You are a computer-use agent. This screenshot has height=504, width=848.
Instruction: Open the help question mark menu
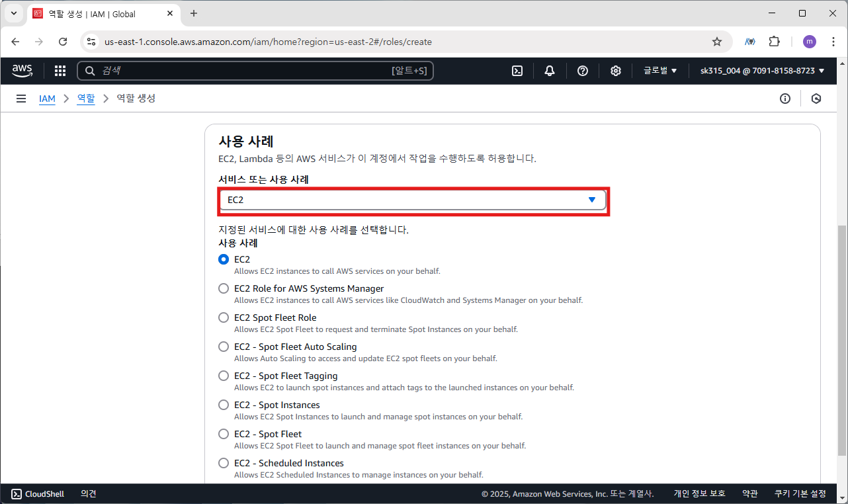583,71
